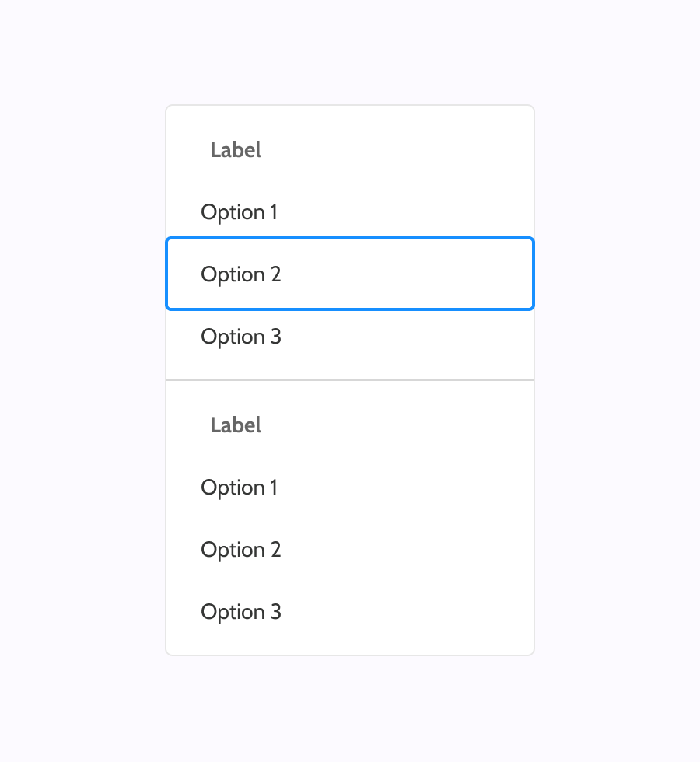Click the blue-outlined Option 2 item
This screenshot has width=700, height=762.
click(x=241, y=274)
